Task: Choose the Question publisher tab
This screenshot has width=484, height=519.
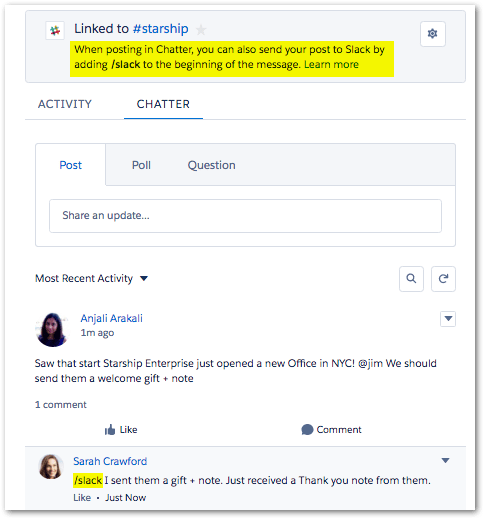Action: point(212,165)
